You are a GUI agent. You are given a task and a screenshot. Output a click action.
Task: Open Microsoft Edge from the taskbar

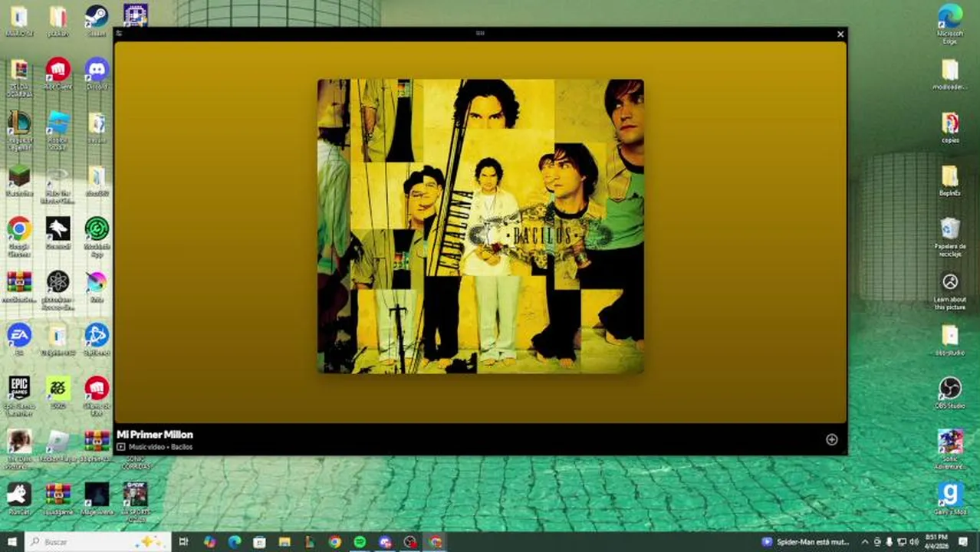235,542
